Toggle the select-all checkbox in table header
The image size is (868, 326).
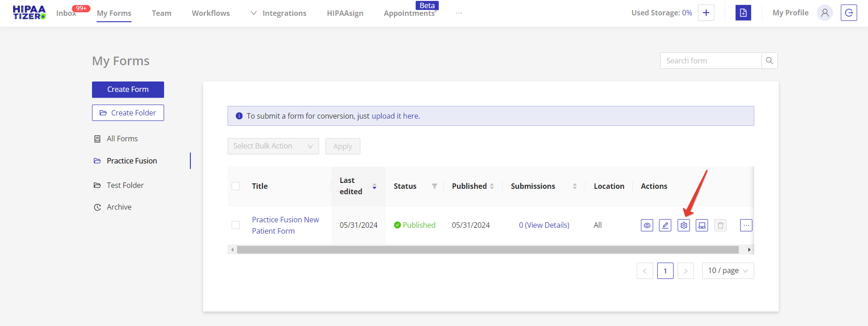pos(236,186)
